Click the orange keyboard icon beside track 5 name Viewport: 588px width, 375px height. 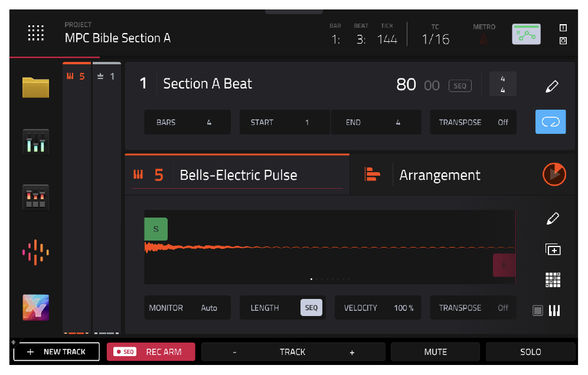coord(138,175)
